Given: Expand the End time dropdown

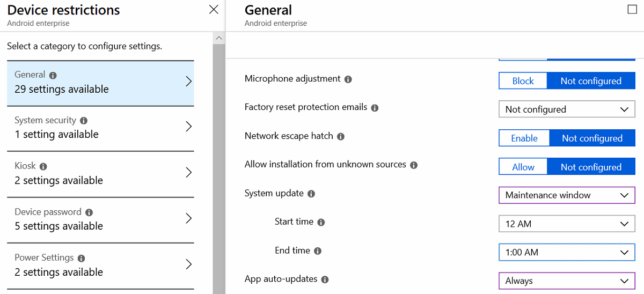Looking at the screenshot, I should (567, 252).
